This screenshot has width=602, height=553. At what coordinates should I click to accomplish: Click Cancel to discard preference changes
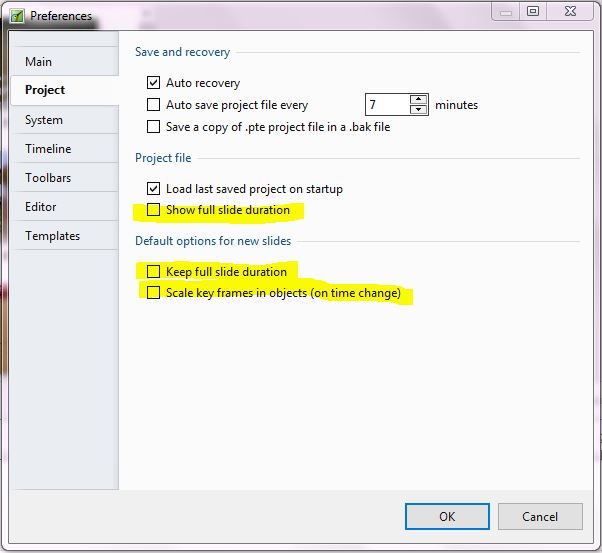pos(540,516)
